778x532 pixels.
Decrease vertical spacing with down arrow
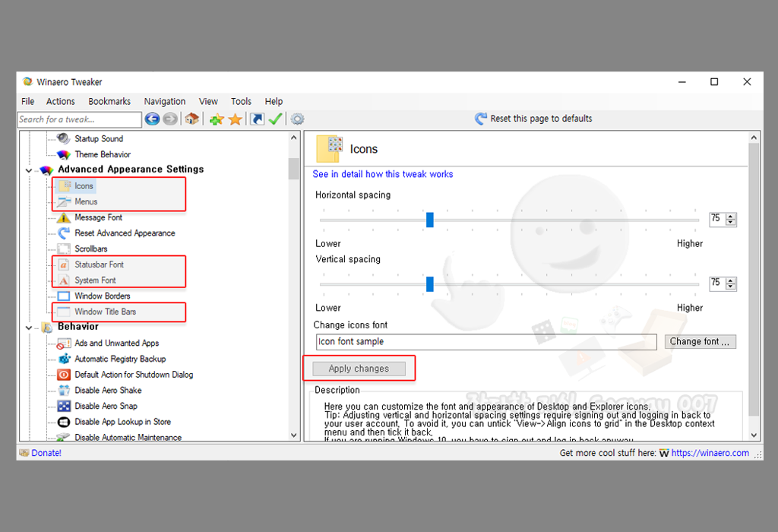(x=730, y=287)
